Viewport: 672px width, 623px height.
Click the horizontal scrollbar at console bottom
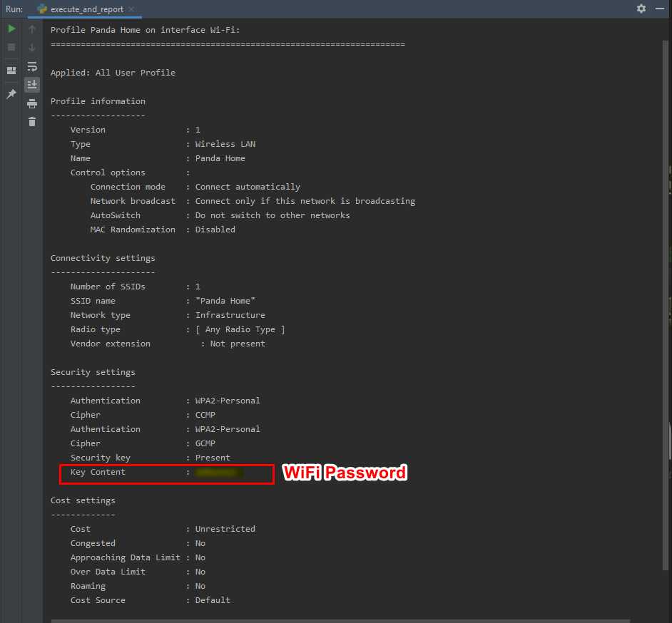[x=341, y=621]
